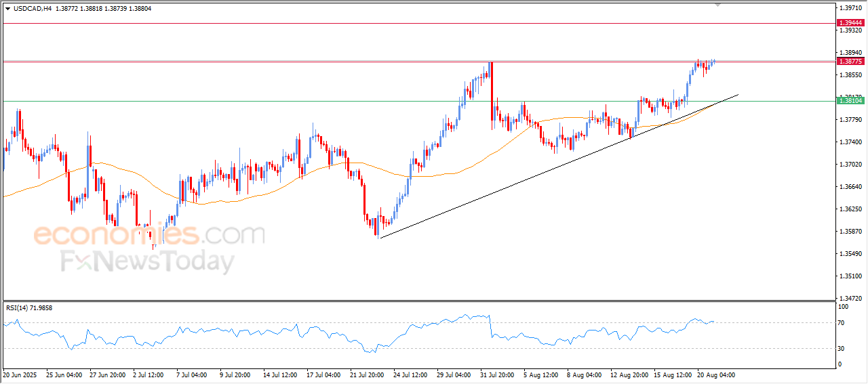Click the 1.36640 price axis label
This screenshot has width=868, height=384.
pyautogui.click(x=850, y=187)
